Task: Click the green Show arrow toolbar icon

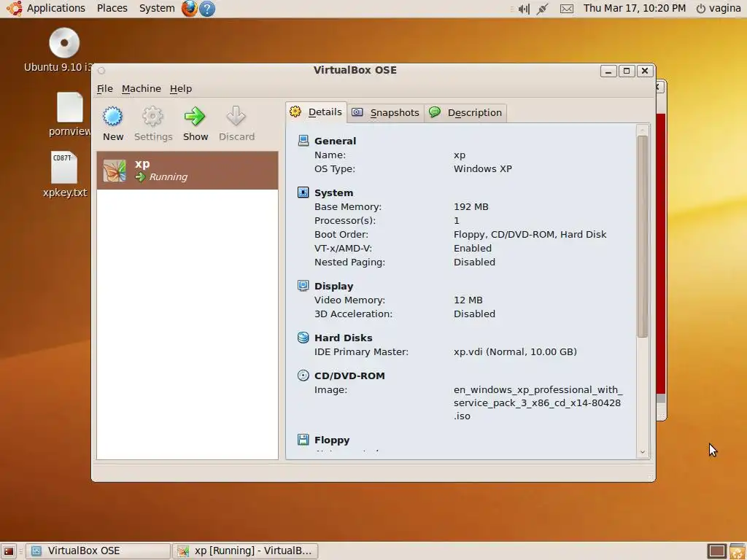Action: point(195,116)
